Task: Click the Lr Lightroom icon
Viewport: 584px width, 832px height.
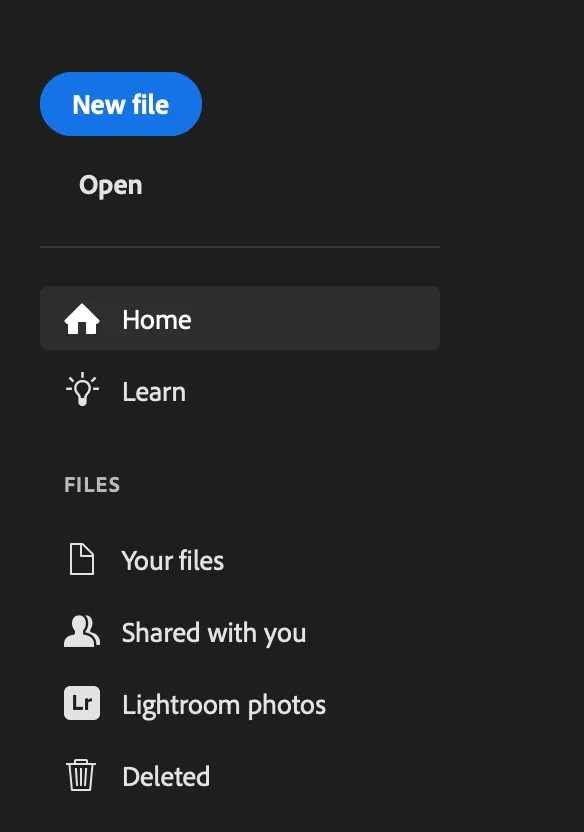Action: (x=82, y=703)
